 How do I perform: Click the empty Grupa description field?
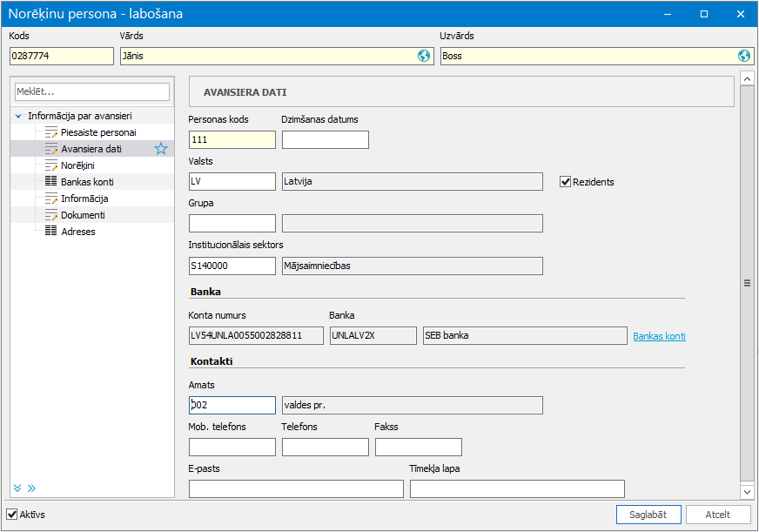click(413, 223)
